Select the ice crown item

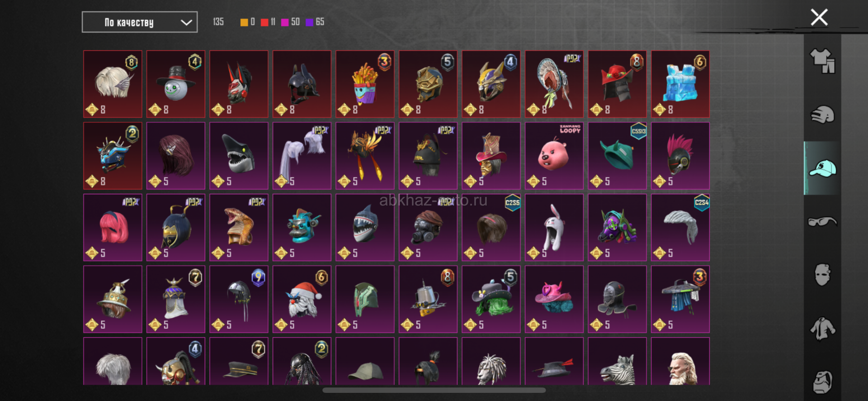(x=680, y=84)
